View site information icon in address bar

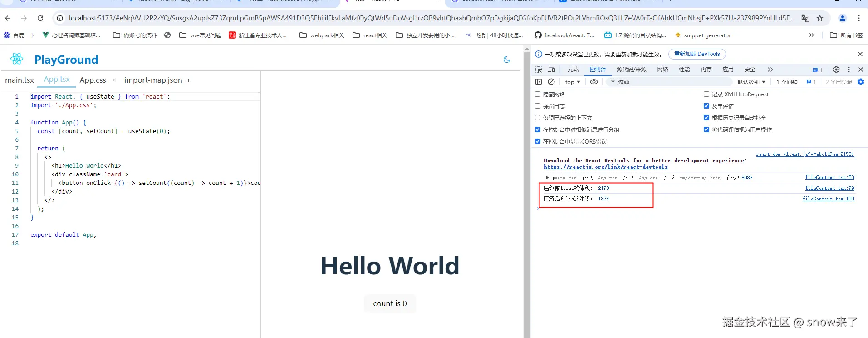(x=59, y=18)
